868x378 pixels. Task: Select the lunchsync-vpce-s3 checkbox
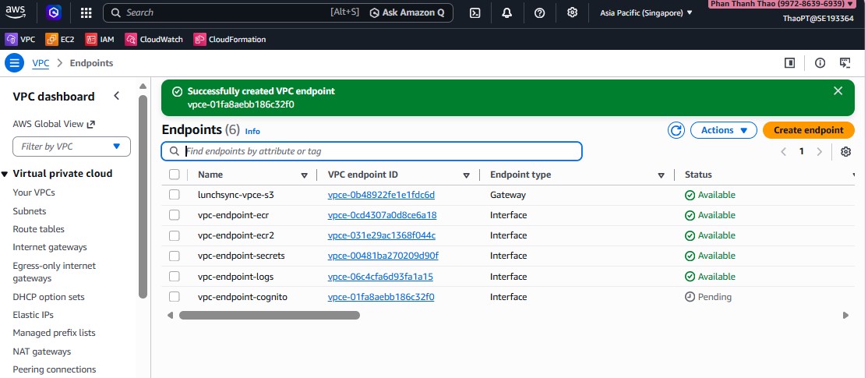pyautogui.click(x=175, y=195)
